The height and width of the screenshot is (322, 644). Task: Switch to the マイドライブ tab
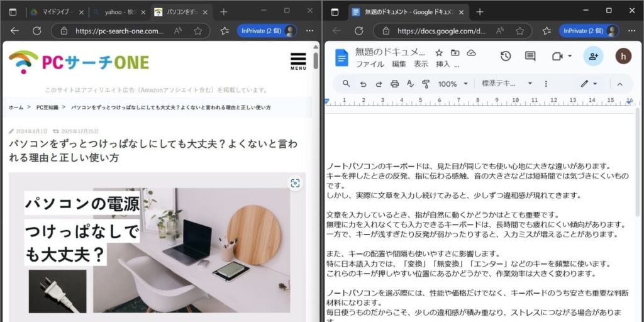[x=55, y=12]
